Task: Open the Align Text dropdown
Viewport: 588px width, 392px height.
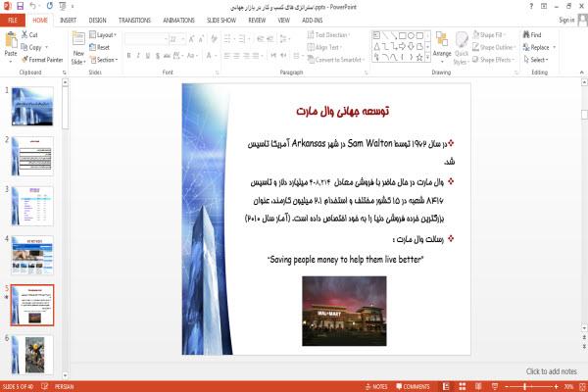Action: click(x=323, y=47)
